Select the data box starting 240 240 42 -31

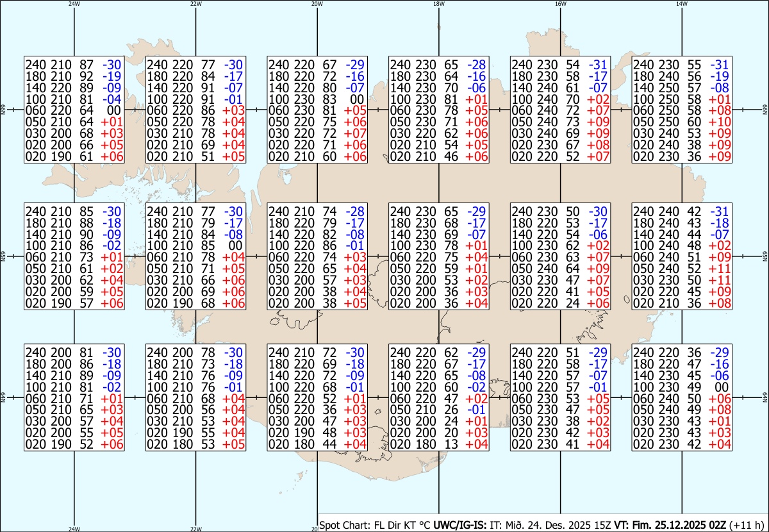pyautogui.click(x=682, y=256)
